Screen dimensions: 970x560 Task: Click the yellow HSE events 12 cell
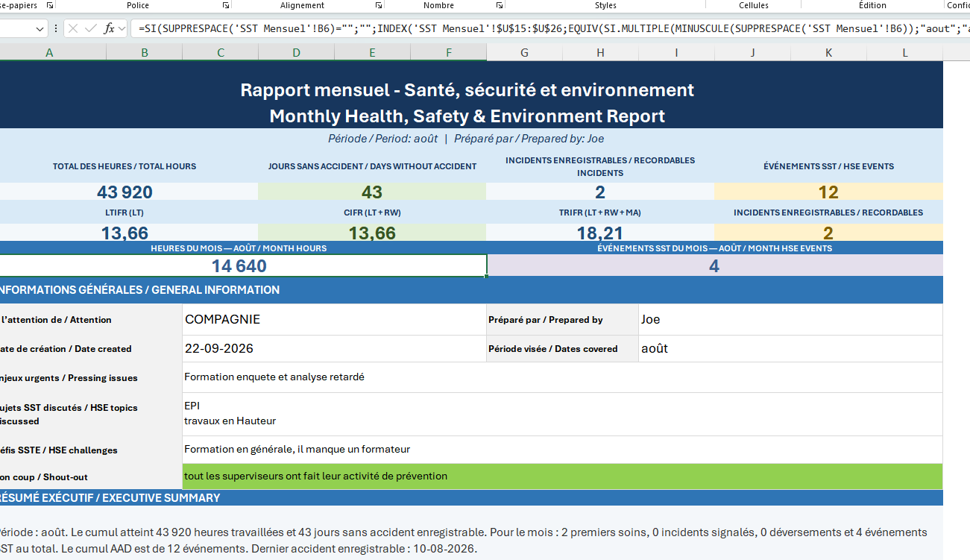[x=828, y=192]
